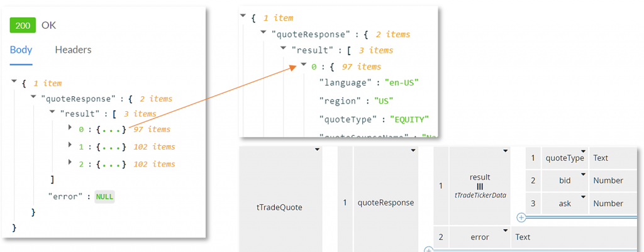Click the green 200 status badge
The height and width of the screenshot is (252, 644).
23,25
